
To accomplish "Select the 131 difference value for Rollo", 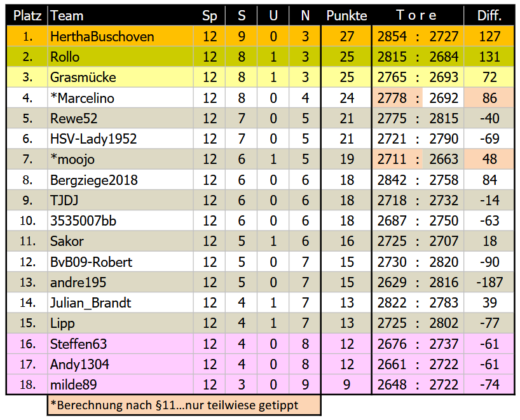I will pos(489,57).
